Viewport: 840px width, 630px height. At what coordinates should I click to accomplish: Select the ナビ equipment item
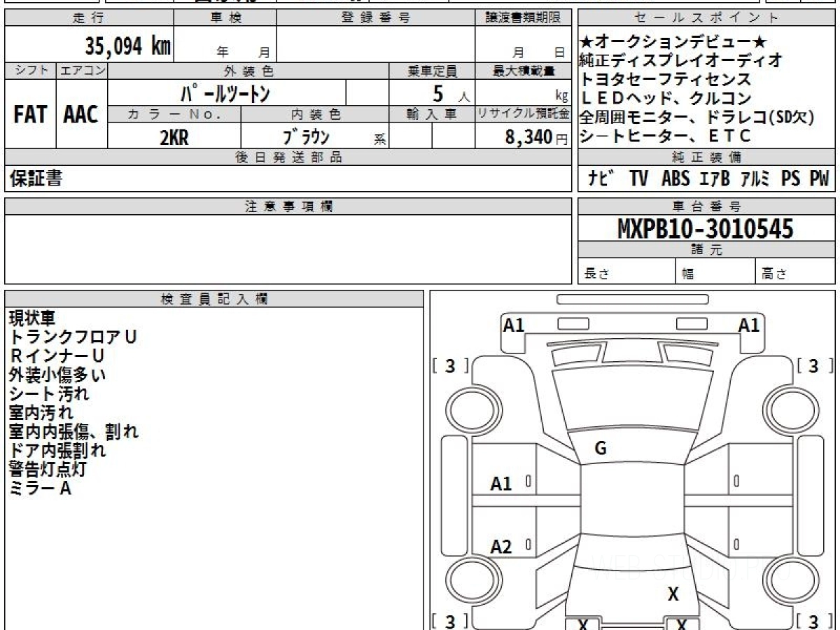click(x=601, y=179)
